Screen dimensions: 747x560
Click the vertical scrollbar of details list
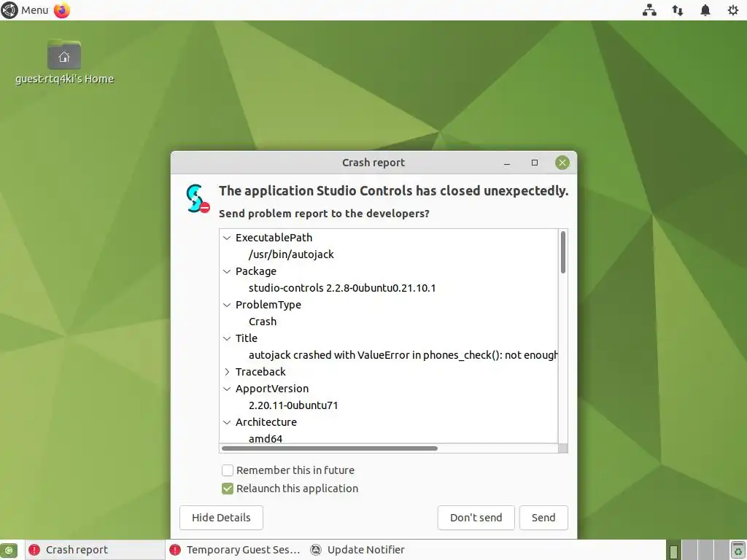coord(563,252)
